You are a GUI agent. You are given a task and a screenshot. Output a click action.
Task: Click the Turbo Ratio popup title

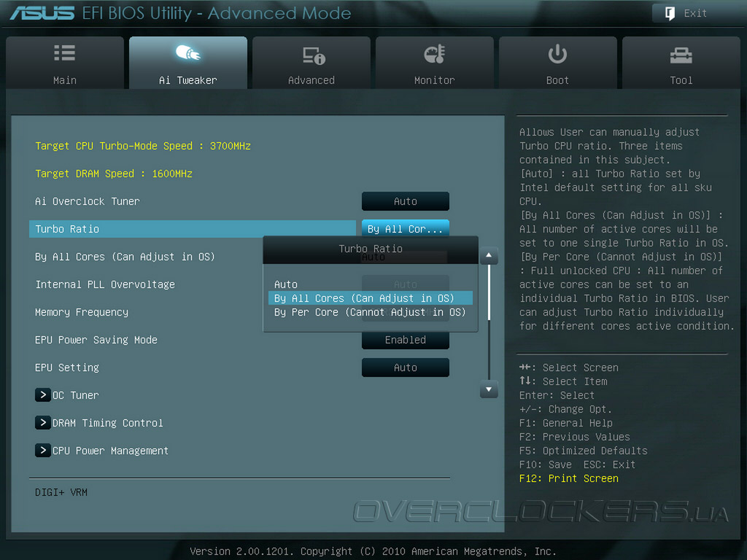[x=371, y=249]
